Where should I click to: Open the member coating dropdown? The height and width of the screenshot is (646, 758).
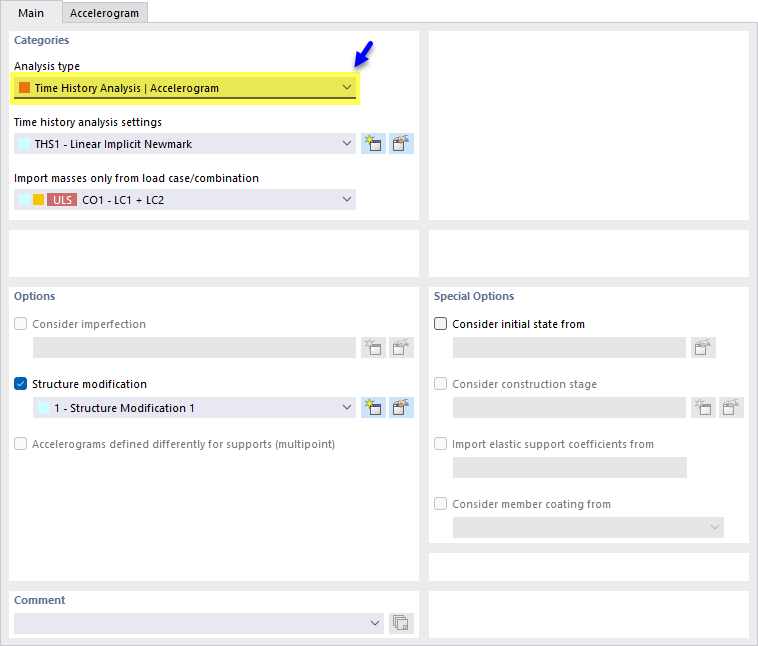pyautogui.click(x=588, y=527)
